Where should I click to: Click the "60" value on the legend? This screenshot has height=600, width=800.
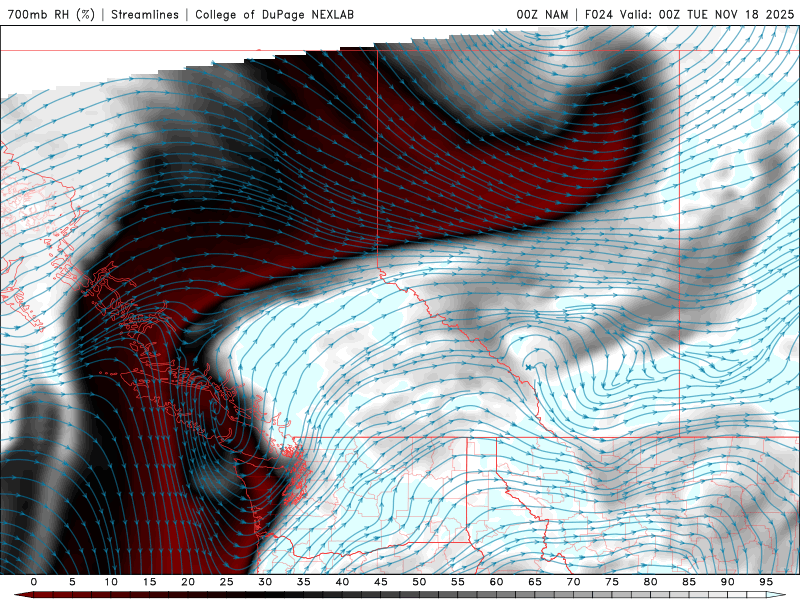point(496,582)
